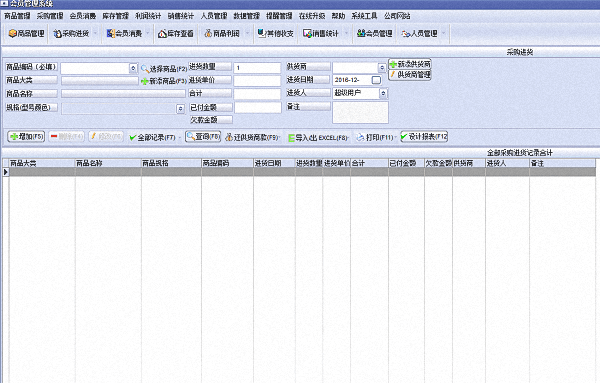Open the 公司网站 menu
Viewport: 600px width, 383px height.
[x=397, y=16]
